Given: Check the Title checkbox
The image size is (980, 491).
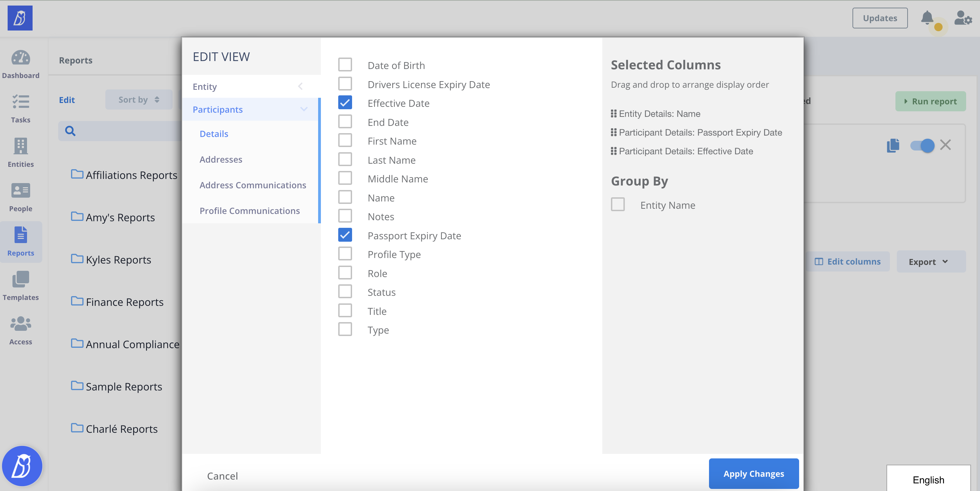Looking at the screenshot, I should tap(345, 310).
